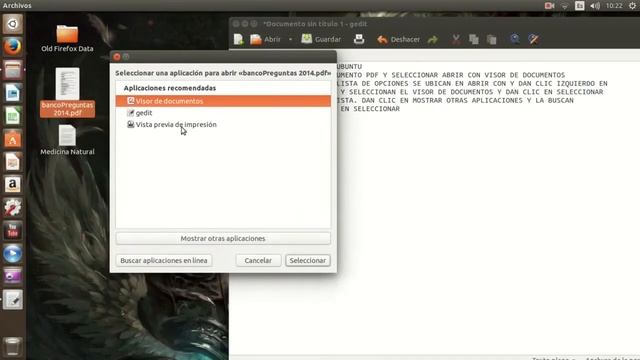Click the Aplicaciones recomendadas heading
The width and height of the screenshot is (640, 360).
pyautogui.click(x=170, y=88)
